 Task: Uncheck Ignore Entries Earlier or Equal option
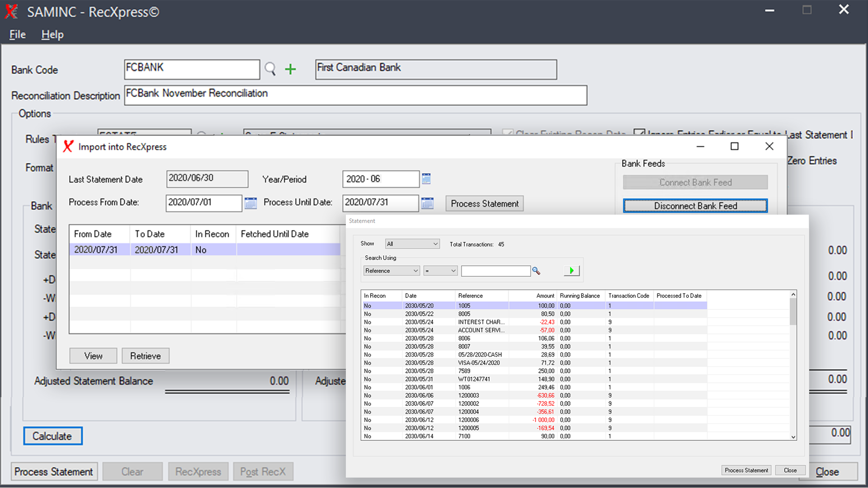tap(640, 132)
